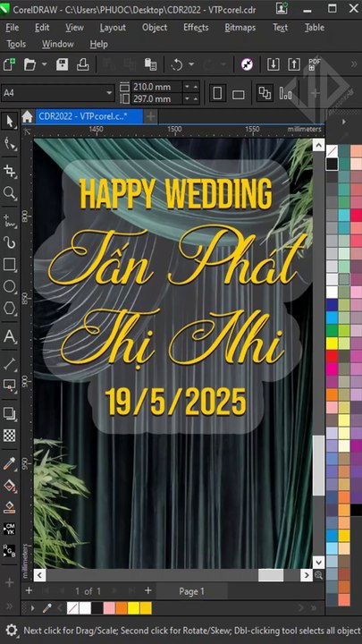This screenshot has width=362, height=644.
Task: Select the Page 1 tab
Action: [191, 591]
